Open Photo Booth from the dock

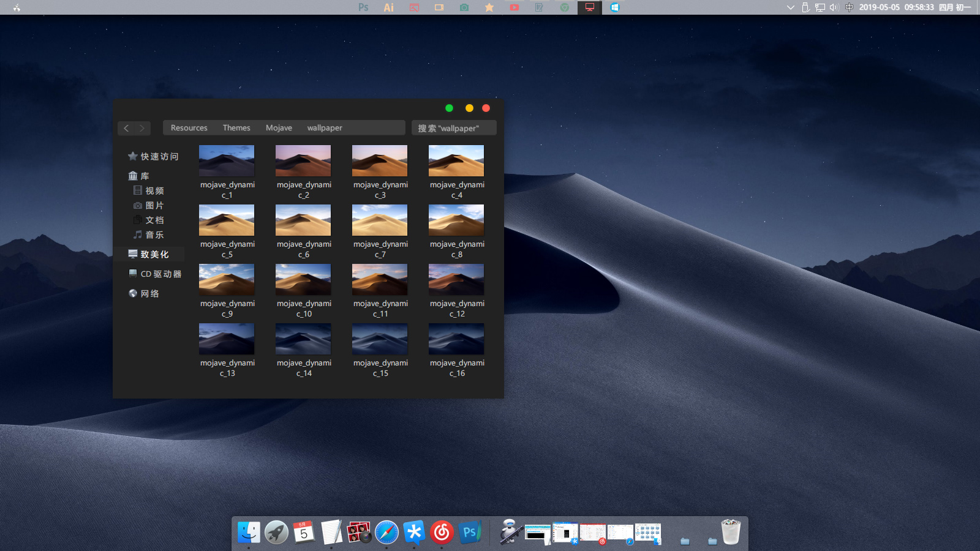pyautogui.click(x=359, y=533)
